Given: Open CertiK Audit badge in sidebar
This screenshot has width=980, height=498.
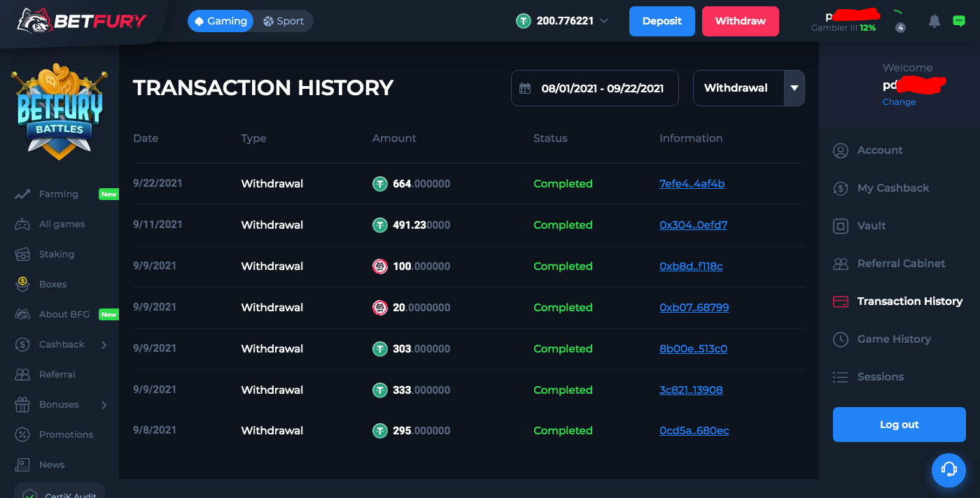Looking at the screenshot, I should [59, 491].
